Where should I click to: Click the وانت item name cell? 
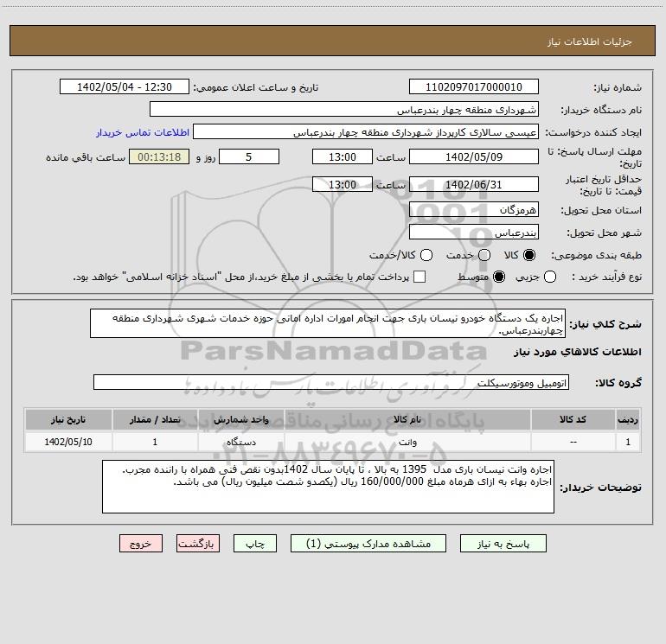tap(407, 442)
